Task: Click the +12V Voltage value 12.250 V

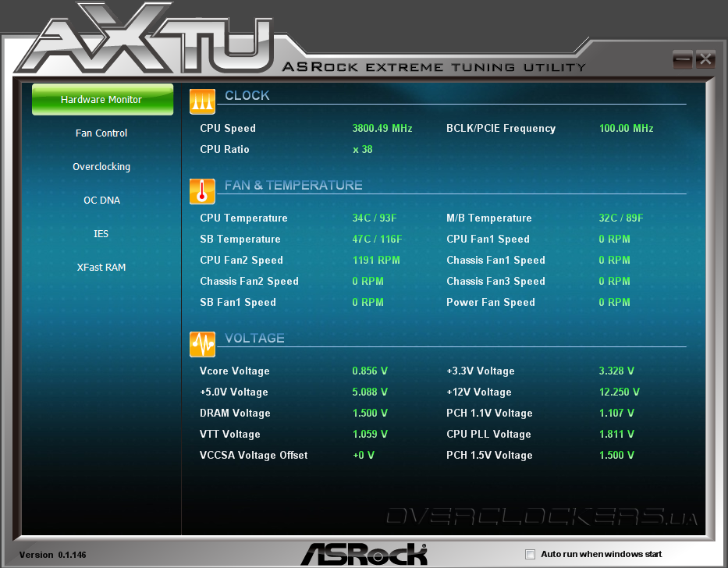Action: click(619, 392)
